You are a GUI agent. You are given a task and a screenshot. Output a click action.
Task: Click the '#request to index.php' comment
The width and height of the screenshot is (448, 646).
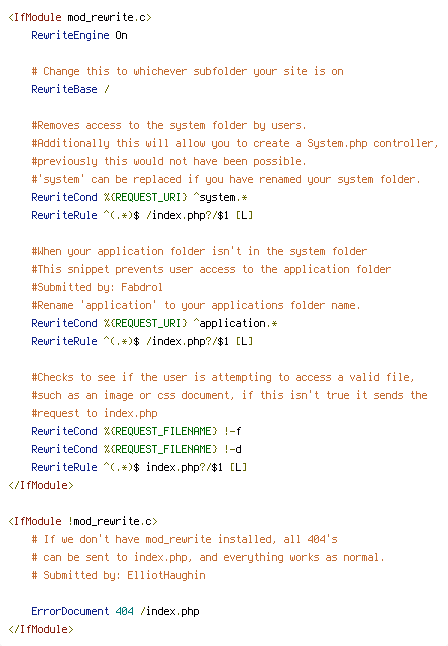[x=94, y=413]
